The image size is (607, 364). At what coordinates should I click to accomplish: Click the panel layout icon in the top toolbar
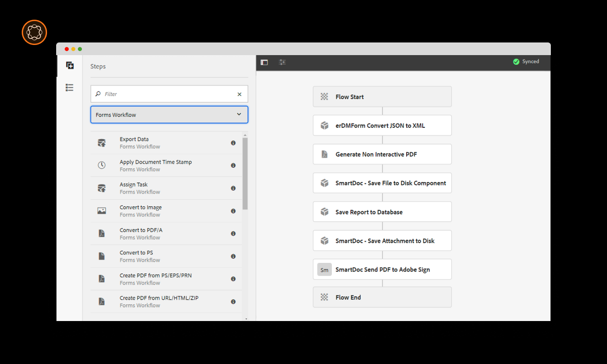tap(264, 62)
